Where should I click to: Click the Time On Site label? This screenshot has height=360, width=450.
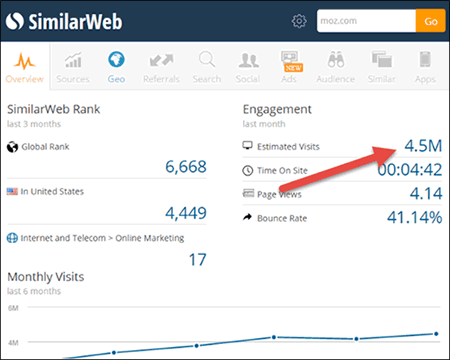click(282, 171)
